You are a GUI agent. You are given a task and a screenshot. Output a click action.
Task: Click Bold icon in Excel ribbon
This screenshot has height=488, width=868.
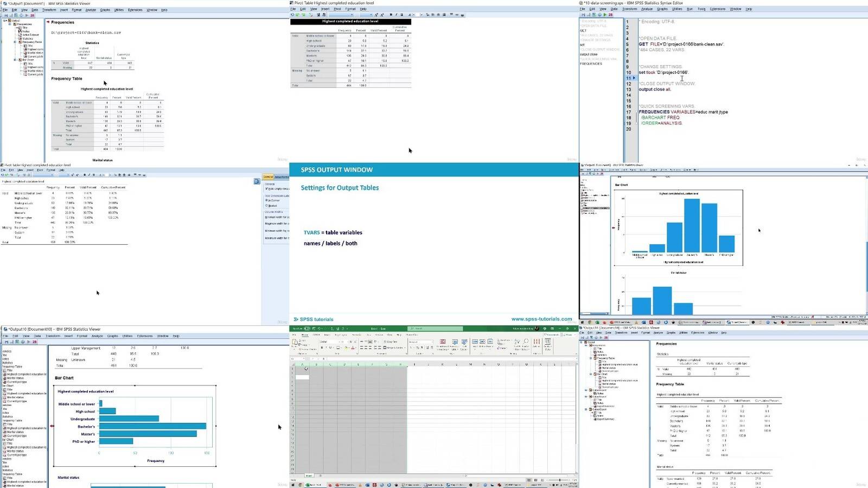322,347
